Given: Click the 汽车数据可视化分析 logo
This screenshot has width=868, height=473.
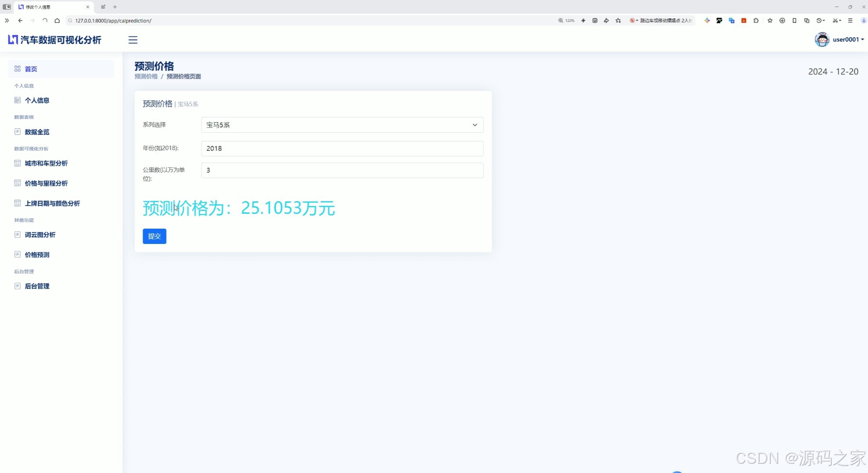Looking at the screenshot, I should [x=55, y=40].
